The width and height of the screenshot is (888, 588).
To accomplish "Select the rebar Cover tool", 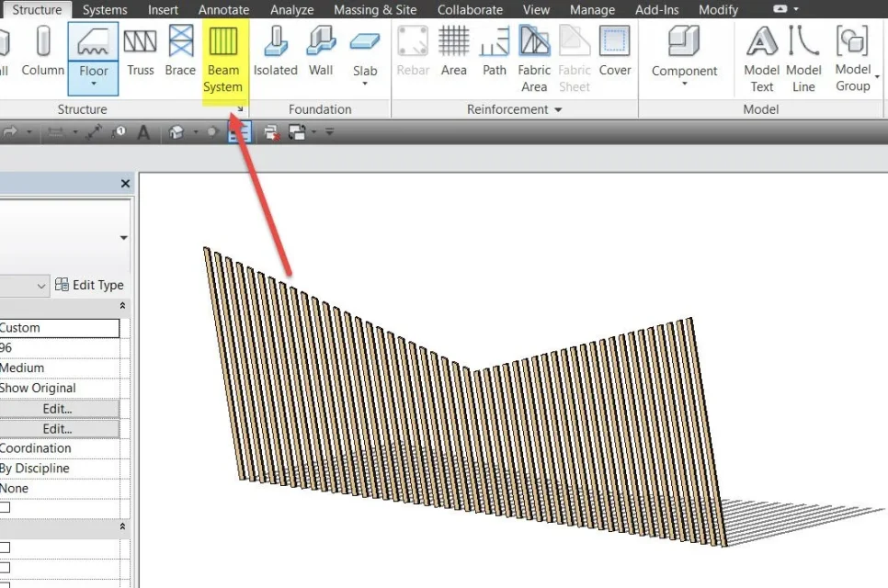I will pyautogui.click(x=614, y=51).
